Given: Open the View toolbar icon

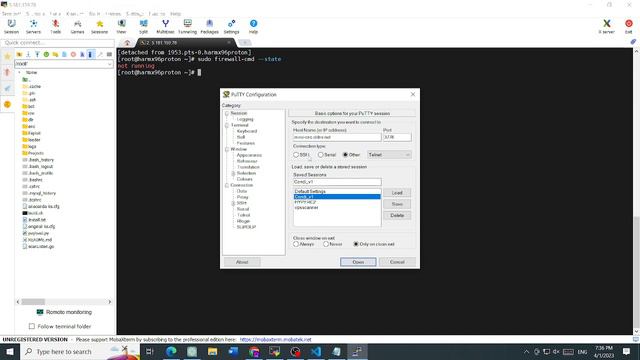Looking at the screenshot, I should 122,27.
